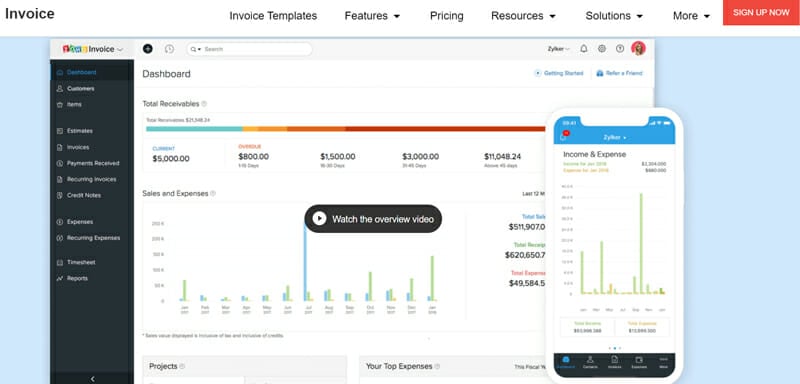800x384 pixels.
Task: Click the Refer a Friend link
Action: click(619, 73)
